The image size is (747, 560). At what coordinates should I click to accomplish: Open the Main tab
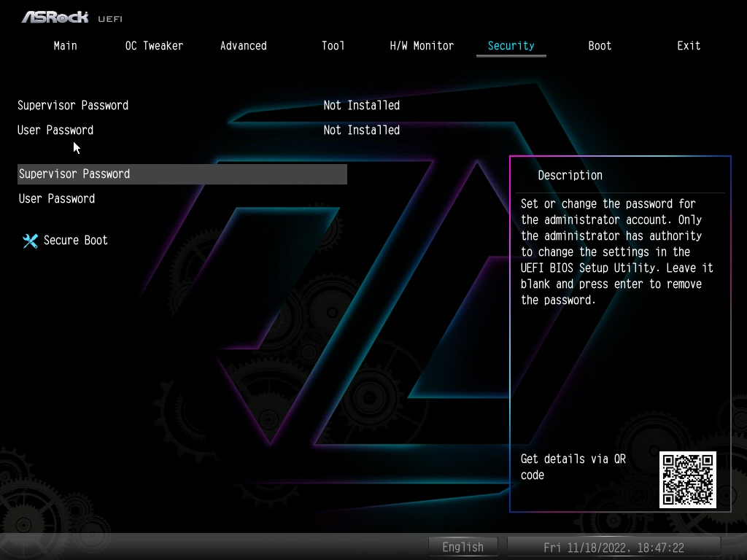(x=65, y=46)
